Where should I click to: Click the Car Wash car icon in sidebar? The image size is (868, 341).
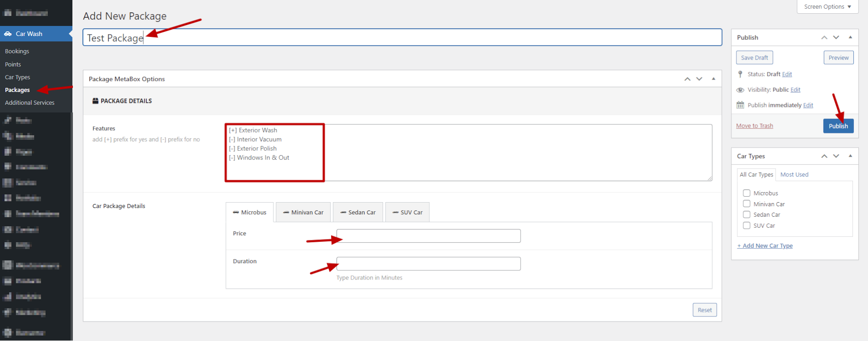(x=8, y=34)
